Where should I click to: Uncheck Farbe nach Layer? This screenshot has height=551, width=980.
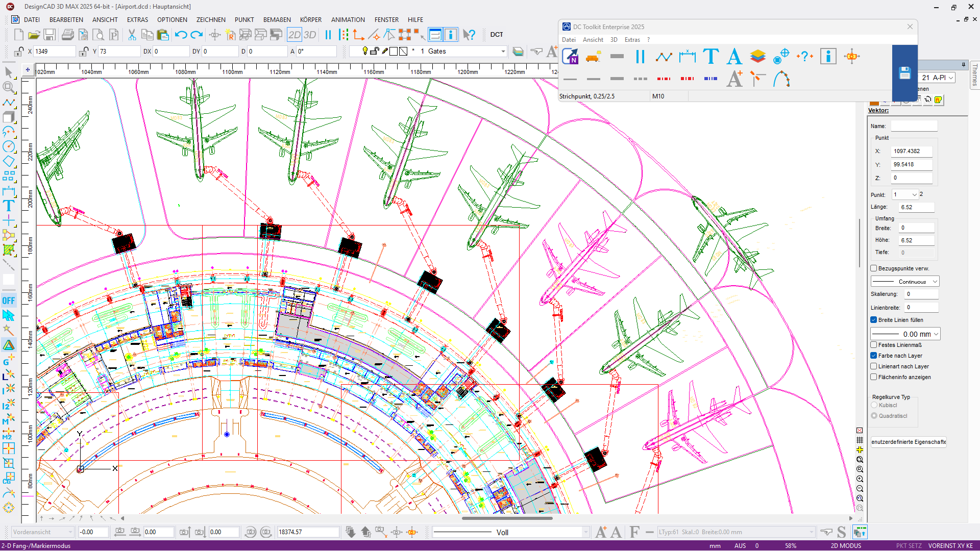pos(874,356)
